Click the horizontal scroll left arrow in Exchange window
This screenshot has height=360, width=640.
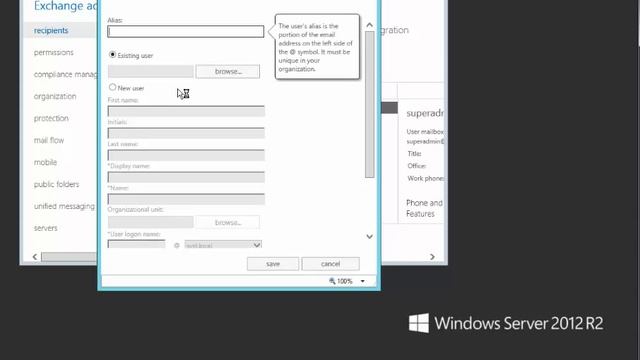[35, 257]
